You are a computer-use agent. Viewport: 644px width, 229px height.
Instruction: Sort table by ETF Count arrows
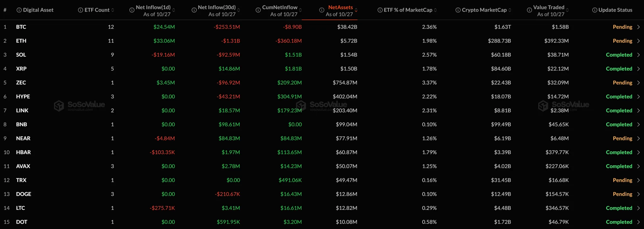[113, 10]
